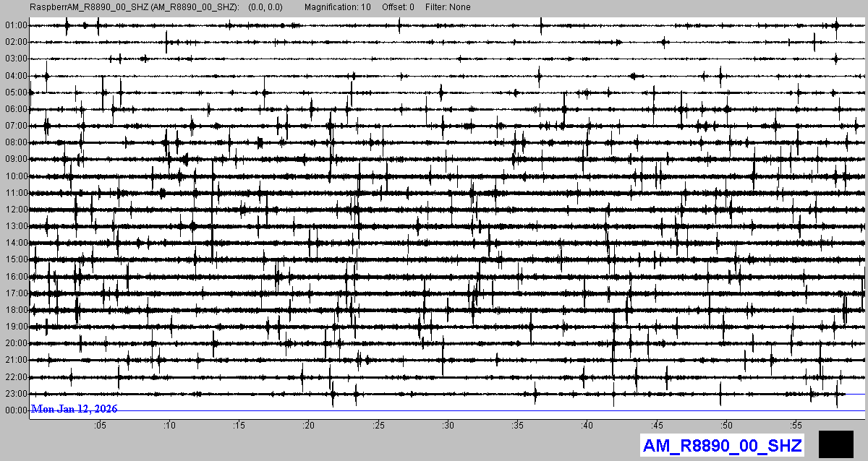This screenshot has width=868, height=461.
Task: Select the Magnification: 10 header text
Action: 337,7
